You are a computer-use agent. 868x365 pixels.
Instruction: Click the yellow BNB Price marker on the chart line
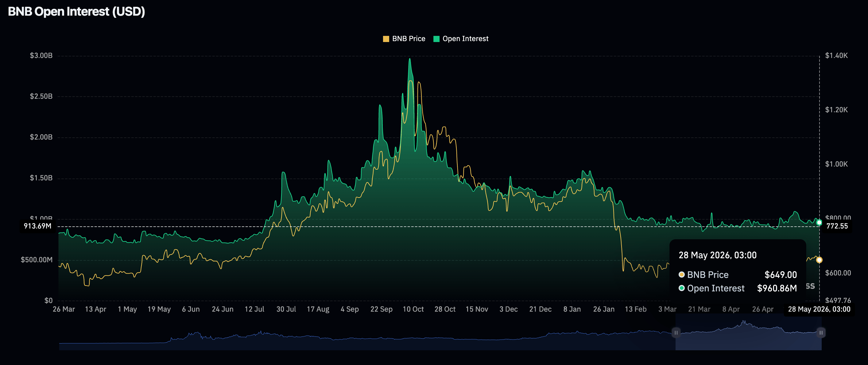pyautogui.click(x=819, y=259)
